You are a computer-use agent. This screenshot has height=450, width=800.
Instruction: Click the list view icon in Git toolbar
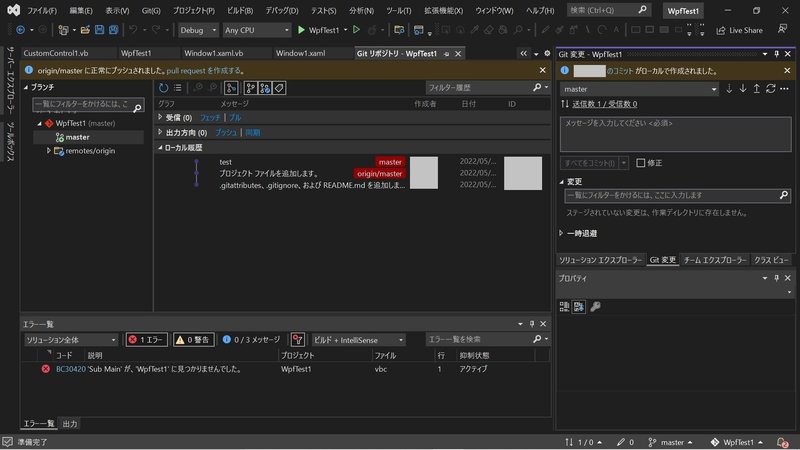coord(178,88)
